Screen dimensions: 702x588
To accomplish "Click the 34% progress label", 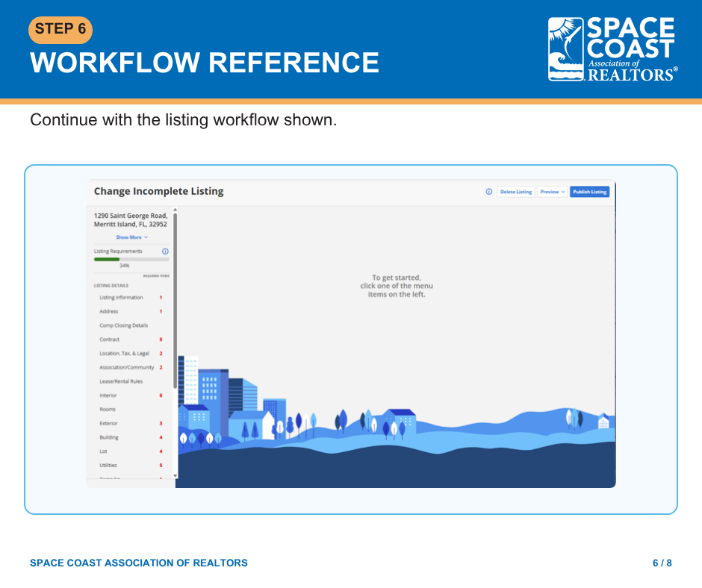I will [125, 266].
